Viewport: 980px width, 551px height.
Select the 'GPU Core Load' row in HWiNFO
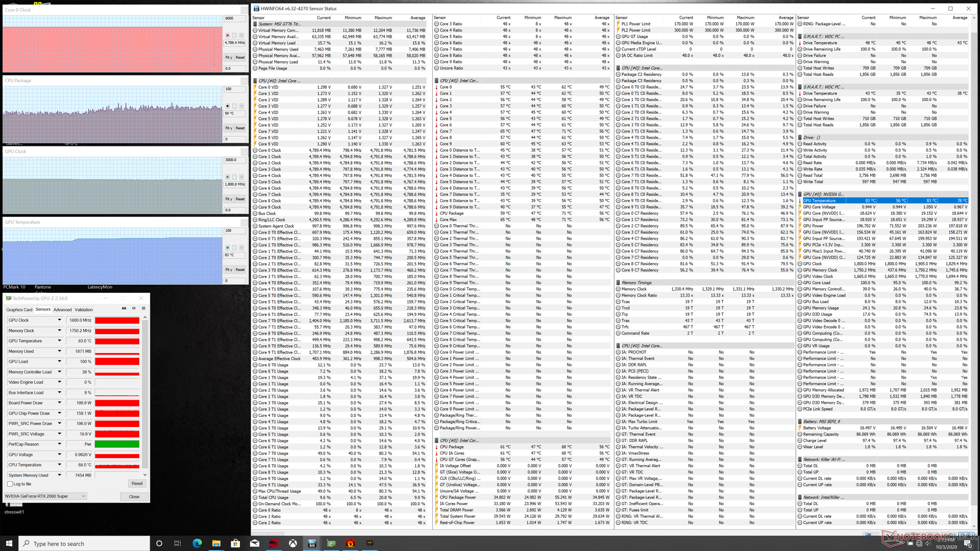(x=883, y=283)
